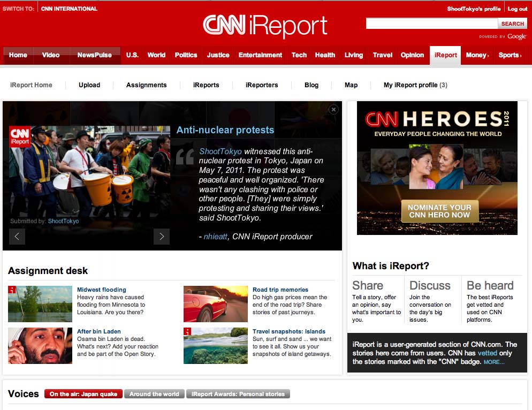Open the World news section
Screen dimensions: 532x410
click(x=156, y=55)
